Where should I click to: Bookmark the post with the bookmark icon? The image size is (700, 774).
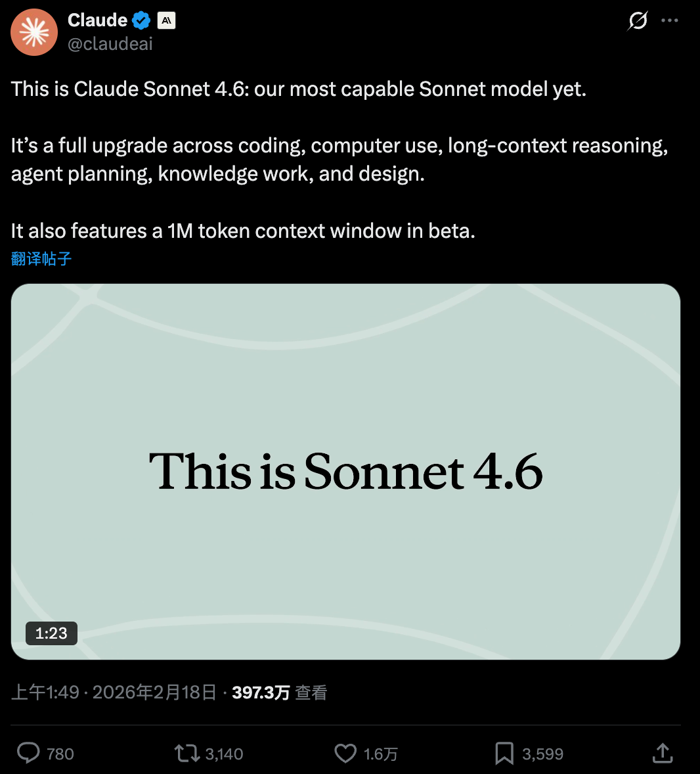click(504, 753)
